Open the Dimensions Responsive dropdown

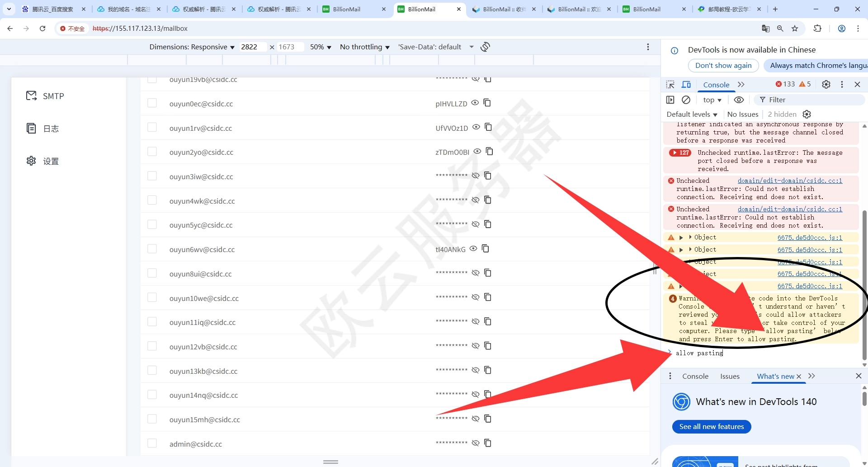(192, 47)
